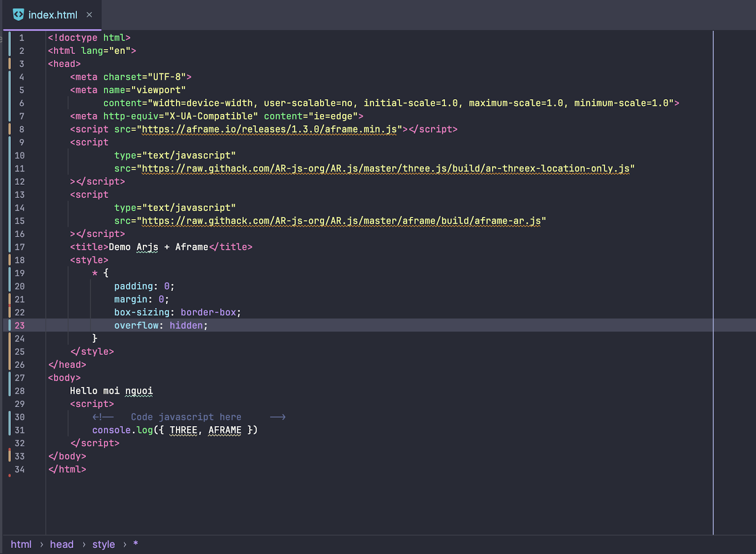The height and width of the screenshot is (554, 756).
Task: Click the underlined THREE identifier
Action: pos(183,430)
